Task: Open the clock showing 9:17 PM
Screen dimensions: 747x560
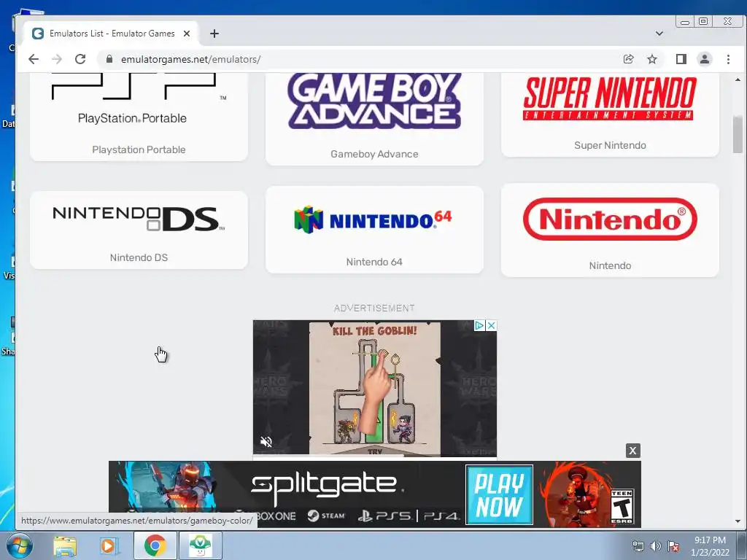Action: (x=710, y=546)
